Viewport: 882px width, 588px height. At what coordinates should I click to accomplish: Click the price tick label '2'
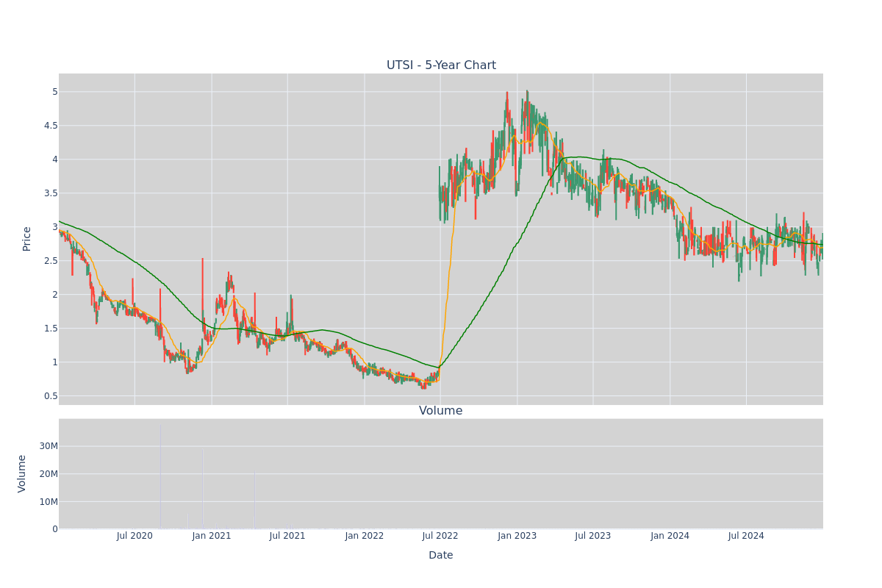[54, 295]
